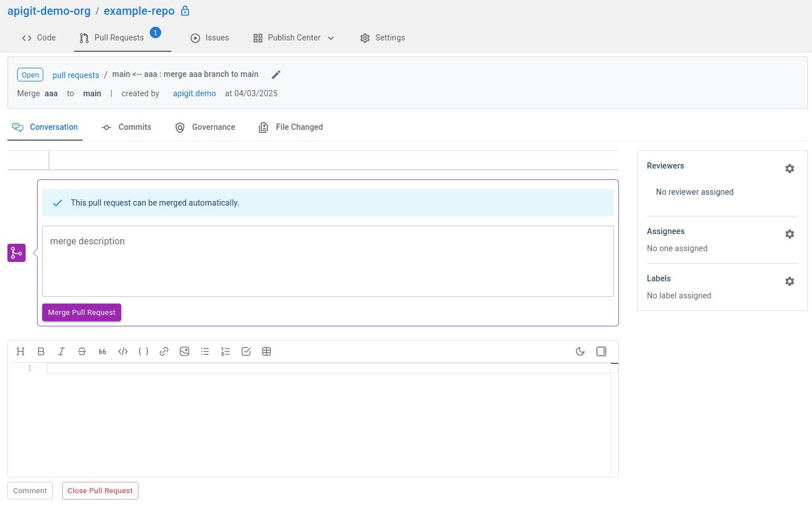Image resolution: width=812 pixels, height=508 pixels.
Task: Apply italic formatting in comment editor
Action: [x=61, y=351]
